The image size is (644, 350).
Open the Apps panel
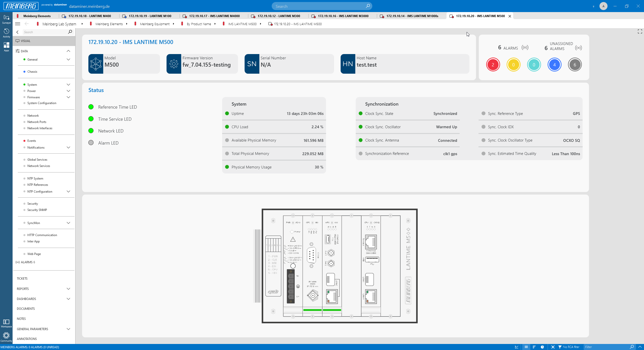(6, 47)
